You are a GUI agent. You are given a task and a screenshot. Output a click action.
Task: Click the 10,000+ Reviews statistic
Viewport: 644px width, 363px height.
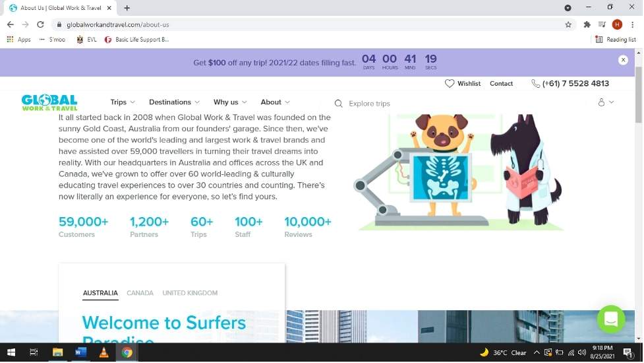[308, 227]
